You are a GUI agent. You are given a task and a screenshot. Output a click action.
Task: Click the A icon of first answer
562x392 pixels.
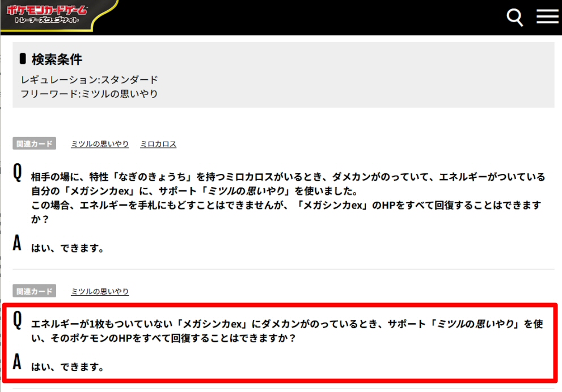coord(17,242)
